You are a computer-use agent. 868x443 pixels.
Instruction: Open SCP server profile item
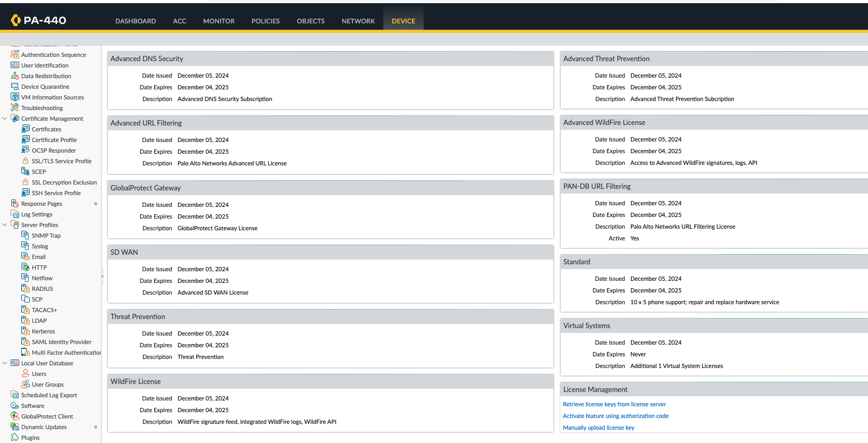pyautogui.click(x=37, y=299)
